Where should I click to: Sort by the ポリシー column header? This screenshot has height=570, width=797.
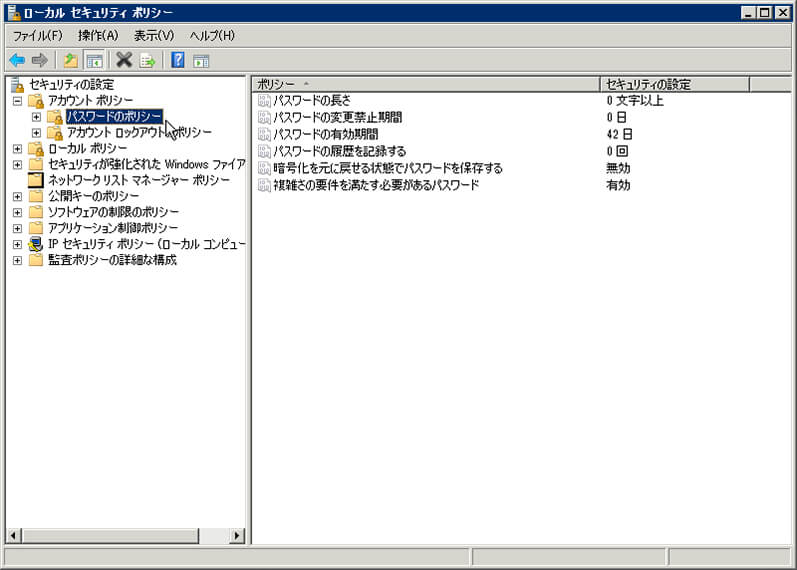pyautogui.click(x=426, y=84)
